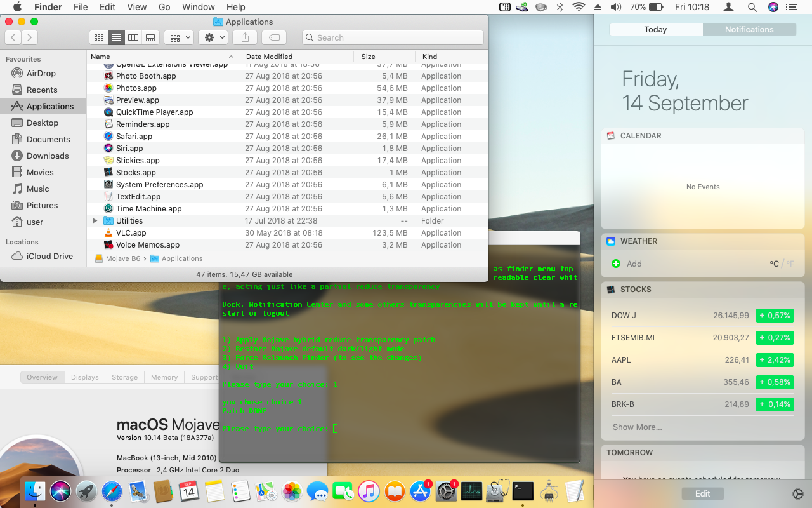This screenshot has width=812, height=508.
Task: Open Disk Utility from the Dock
Action: [497, 491]
